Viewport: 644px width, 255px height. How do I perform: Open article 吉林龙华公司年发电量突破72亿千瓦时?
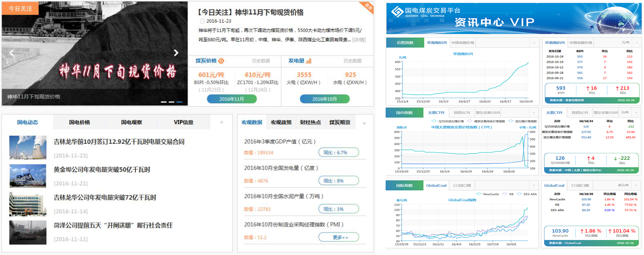pyautogui.click(x=105, y=197)
